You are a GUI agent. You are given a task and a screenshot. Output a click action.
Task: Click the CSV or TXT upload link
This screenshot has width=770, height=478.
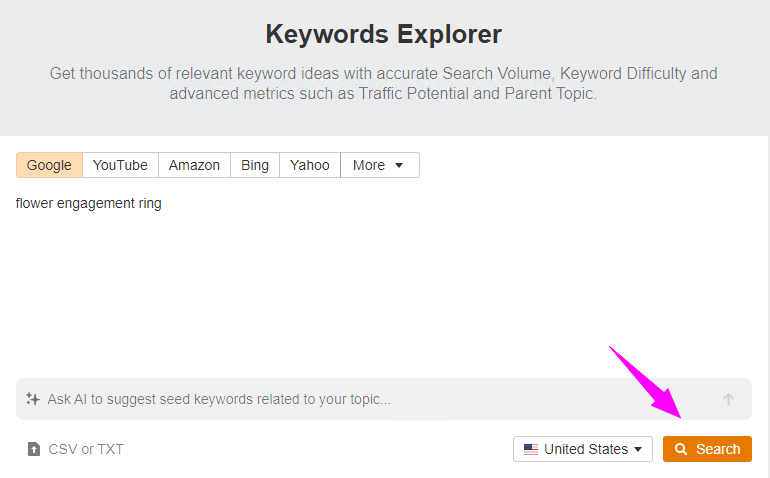click(86, 449)
